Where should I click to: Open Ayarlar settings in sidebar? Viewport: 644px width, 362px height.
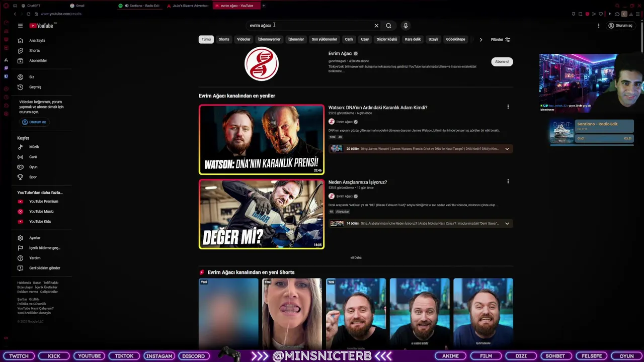[35, 238]
